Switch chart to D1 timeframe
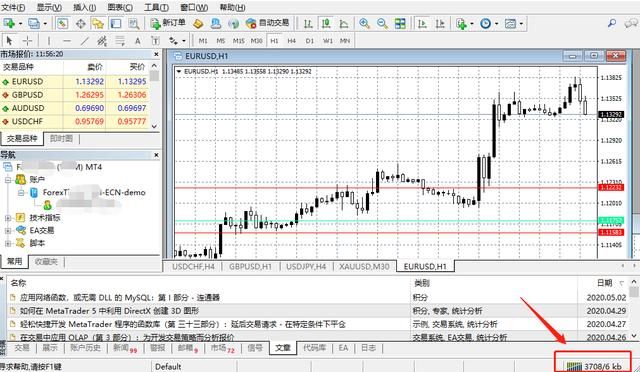640x372 pixels. tap(310, 41)
